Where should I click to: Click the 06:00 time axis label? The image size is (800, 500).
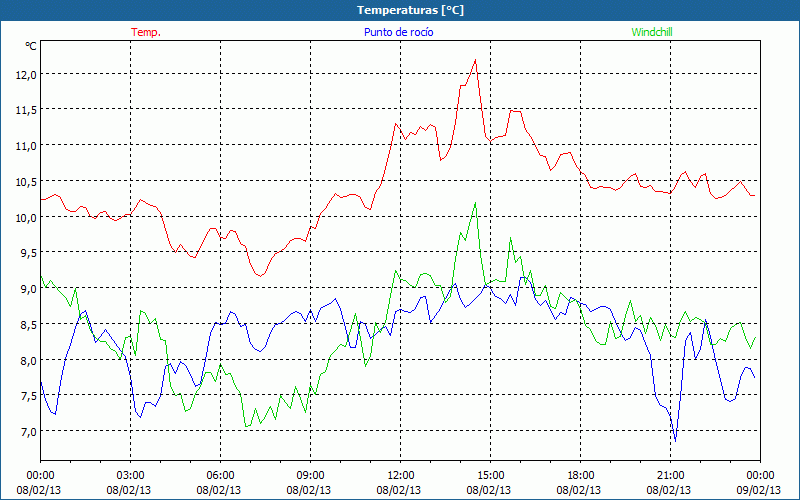click(x=220, y=476)
